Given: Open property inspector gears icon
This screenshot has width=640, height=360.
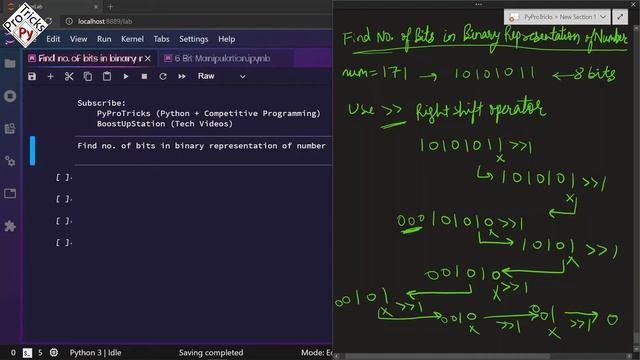Looking at the screenshot, I should (10, 161).
